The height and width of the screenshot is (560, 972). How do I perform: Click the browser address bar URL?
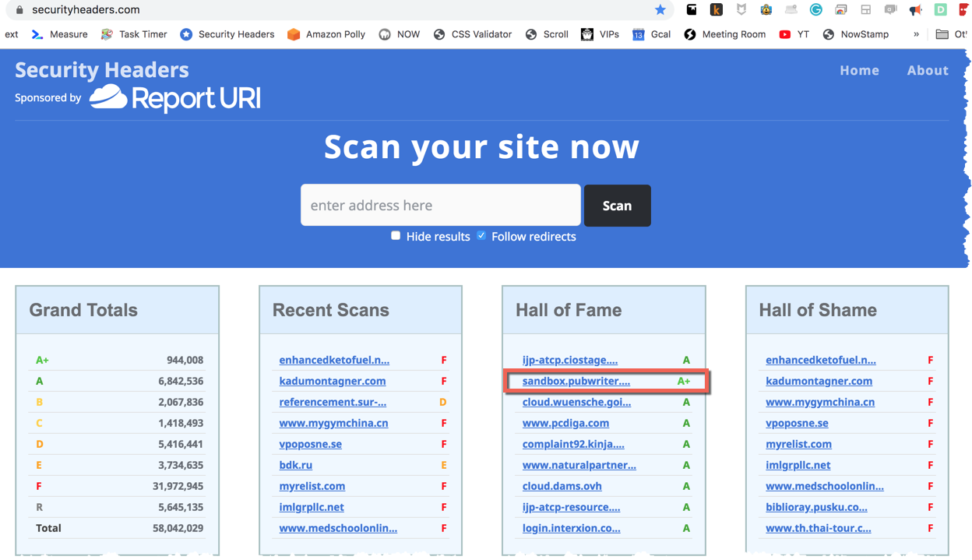pos(86,10)
